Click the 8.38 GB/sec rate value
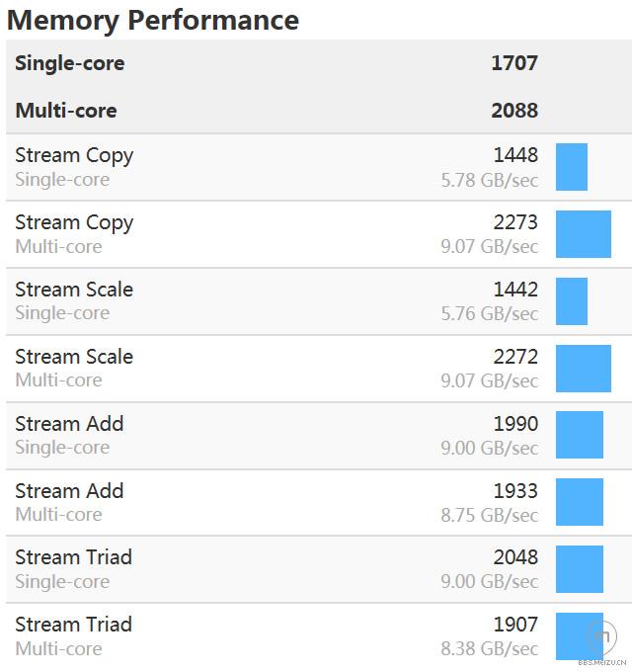 [x=490, y=649]
